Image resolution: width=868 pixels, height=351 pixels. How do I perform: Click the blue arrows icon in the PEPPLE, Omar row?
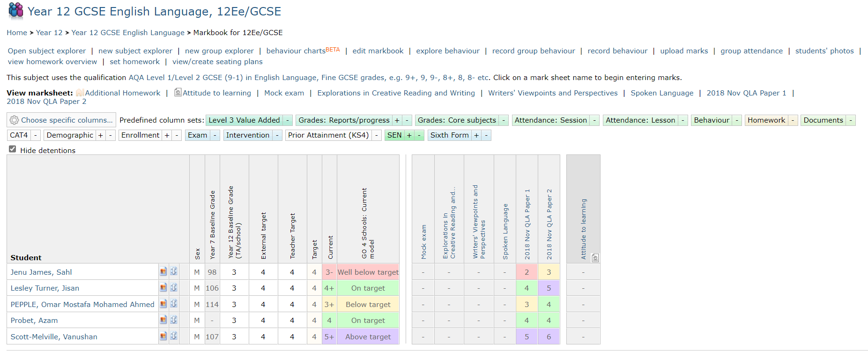tap(174, 304)
